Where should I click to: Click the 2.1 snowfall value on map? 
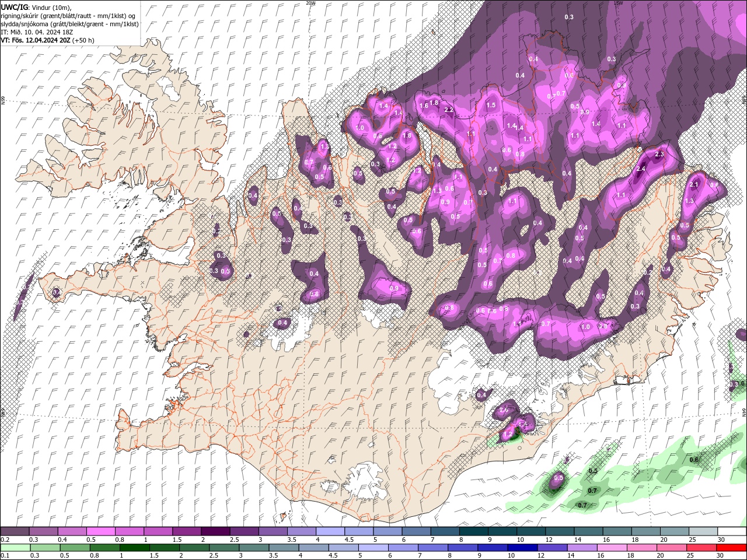pyautogui.click(x=694, y=184)
